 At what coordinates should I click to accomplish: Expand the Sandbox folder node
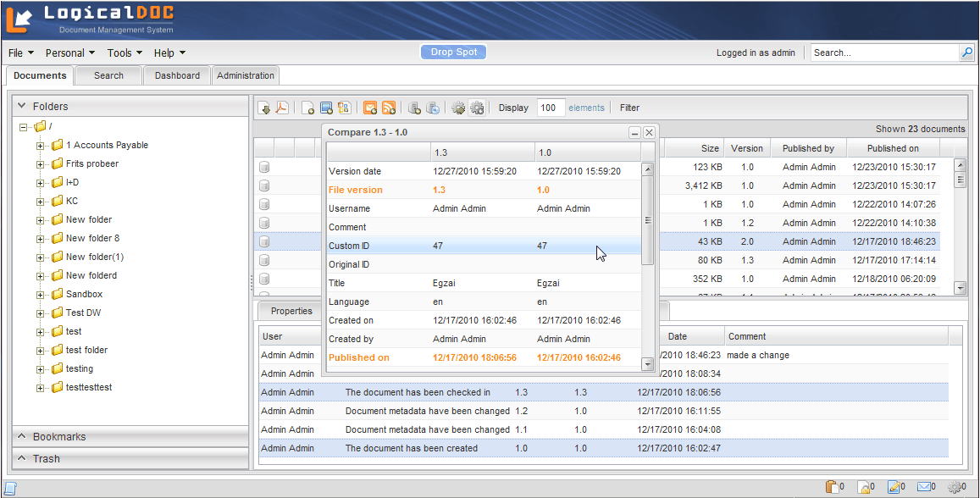point(40,295)
